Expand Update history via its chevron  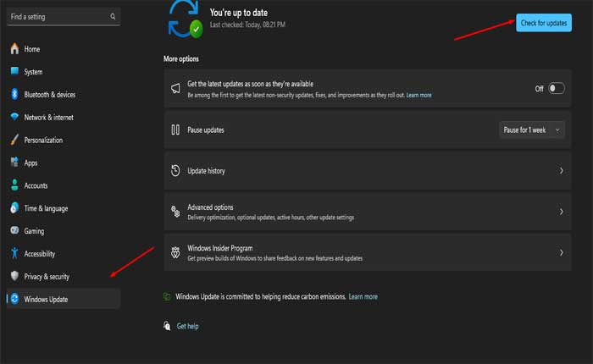[561, 171]
